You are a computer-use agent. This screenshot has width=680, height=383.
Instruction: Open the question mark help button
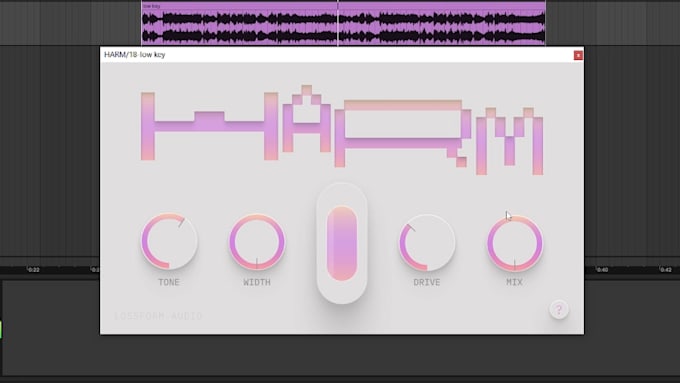coord(559,309)
